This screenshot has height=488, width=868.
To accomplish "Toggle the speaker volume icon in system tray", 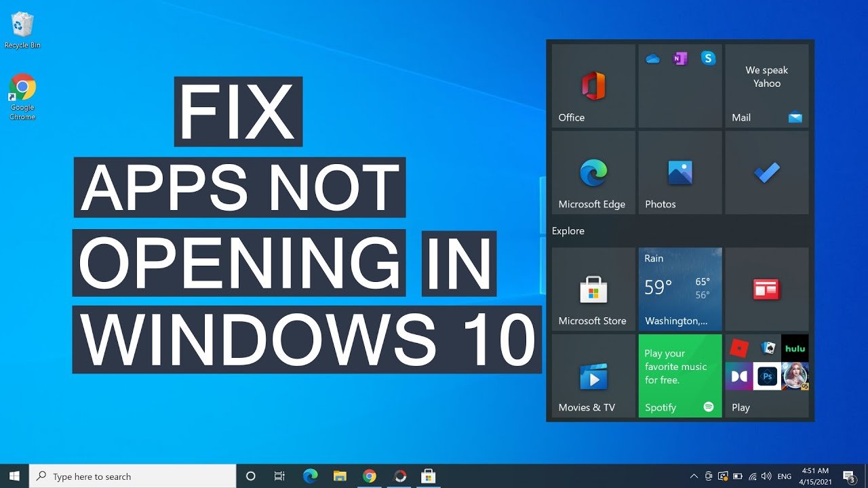I will (x=766, y=475).
